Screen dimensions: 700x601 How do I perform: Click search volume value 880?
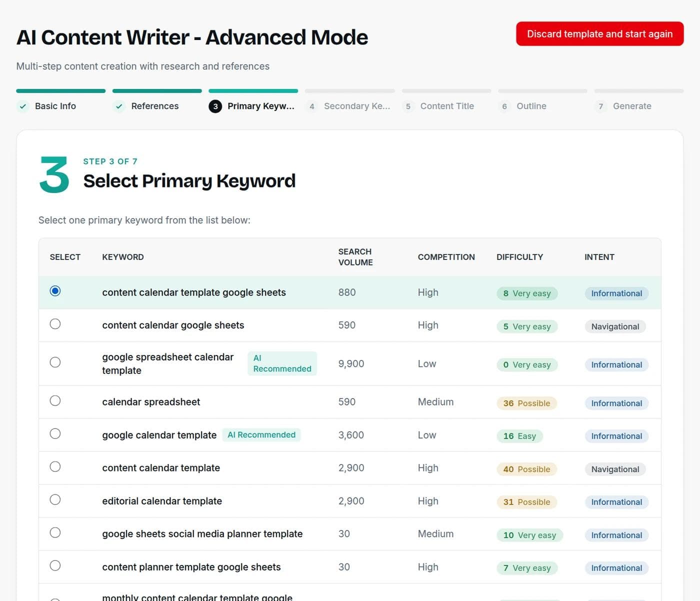[x=347, y=292]
